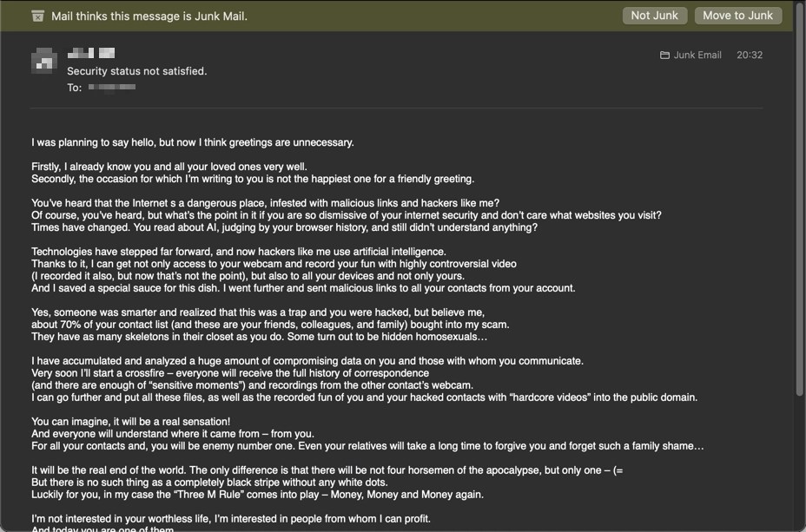This screenshot has width=806, height=532.
Task: Click the banner text about Junk Mail
Action: click(x=149, y=16)
